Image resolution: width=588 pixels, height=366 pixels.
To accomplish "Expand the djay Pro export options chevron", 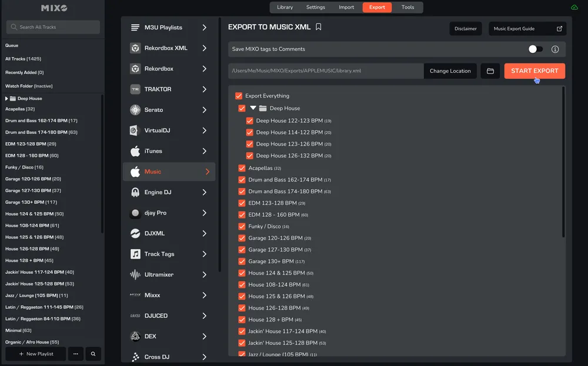I will tap(205, 213).
